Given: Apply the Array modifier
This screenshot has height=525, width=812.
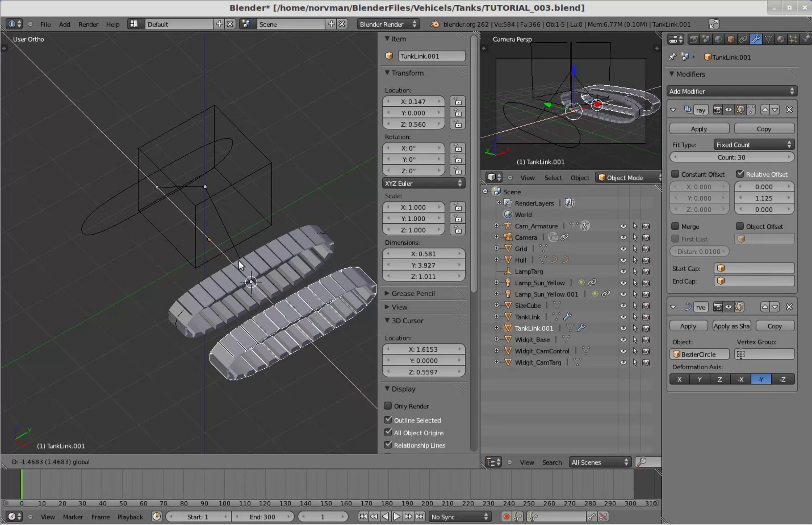Looking at the screenshot, I should click(x=699, y=129).
